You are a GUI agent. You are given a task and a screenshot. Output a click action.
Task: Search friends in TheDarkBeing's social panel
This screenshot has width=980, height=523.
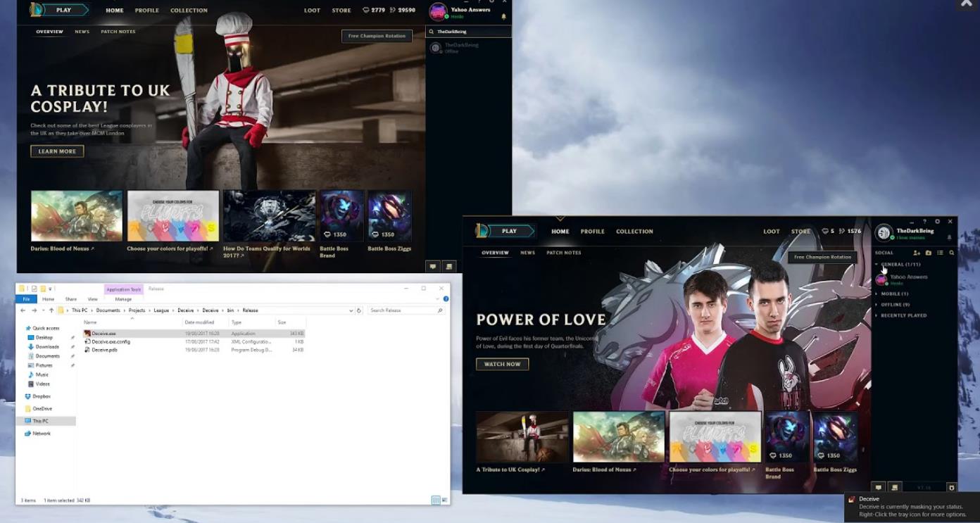(952, 253)
